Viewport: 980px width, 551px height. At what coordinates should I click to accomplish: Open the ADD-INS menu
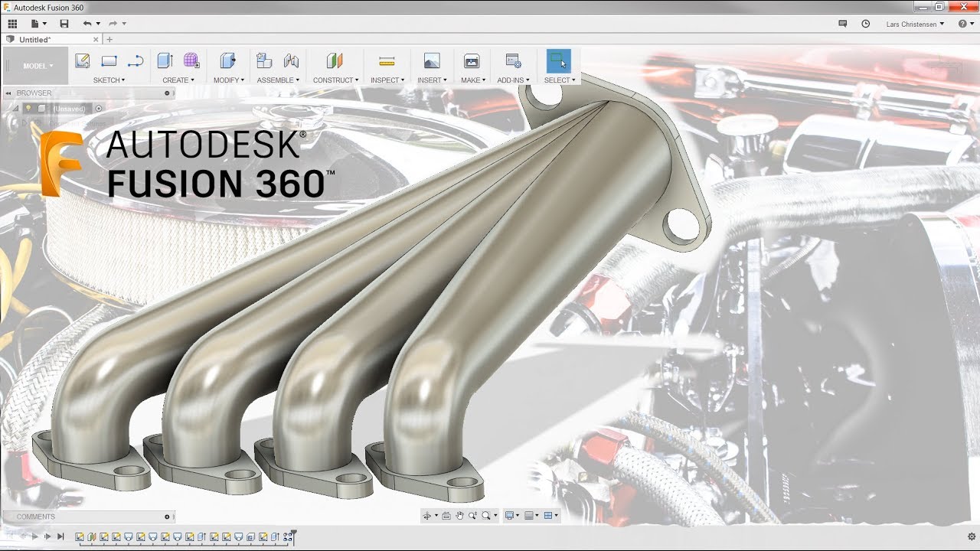[x=513, y=80]
